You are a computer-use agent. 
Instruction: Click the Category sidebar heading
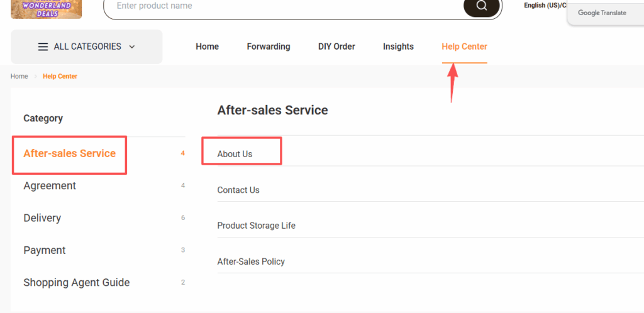43,119
